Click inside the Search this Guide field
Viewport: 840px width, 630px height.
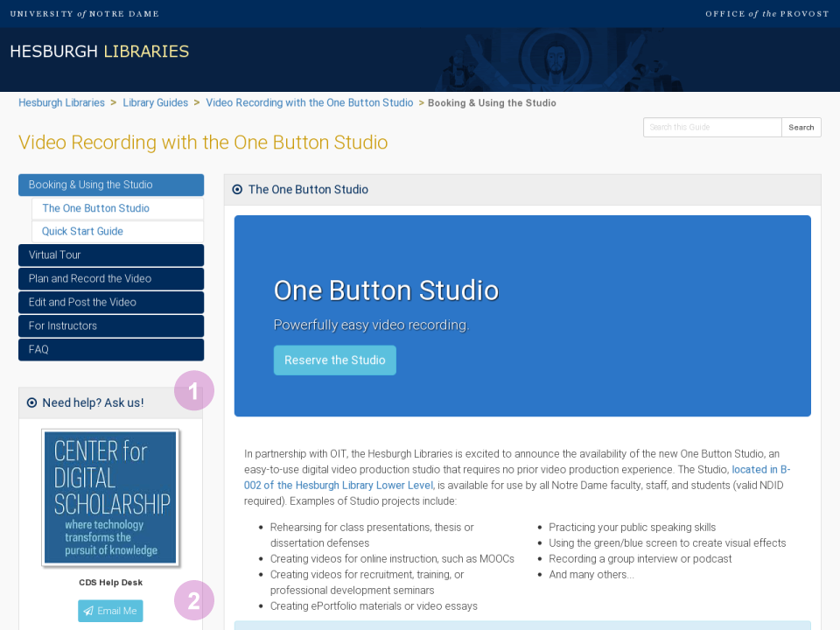[711, 127]
